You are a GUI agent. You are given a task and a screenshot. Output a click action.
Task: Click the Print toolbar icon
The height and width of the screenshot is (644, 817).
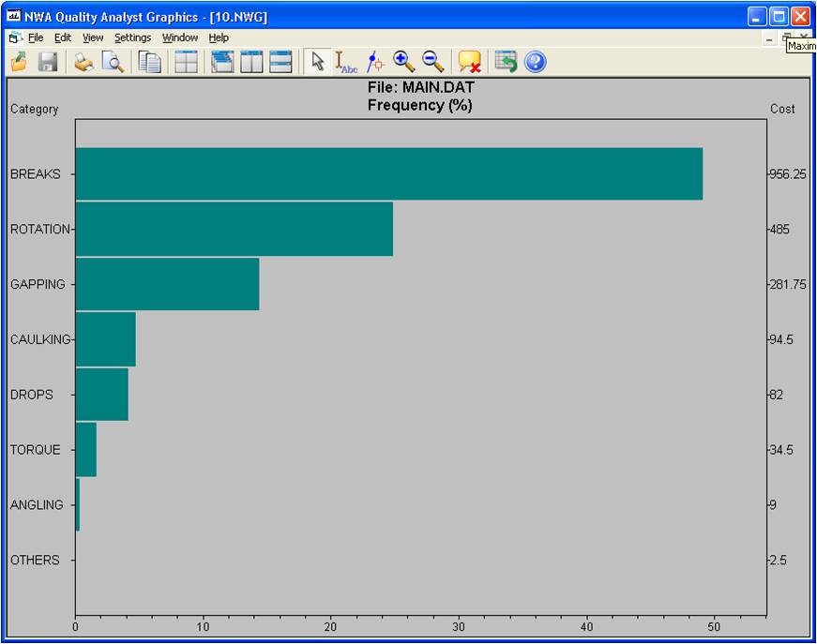pyautogui.click(x=83, y=62)
